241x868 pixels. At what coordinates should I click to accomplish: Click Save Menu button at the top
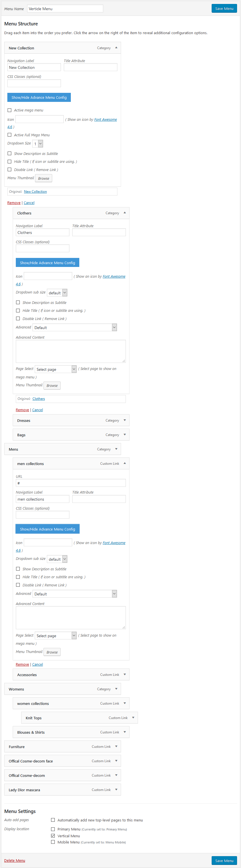coord(224,8)
